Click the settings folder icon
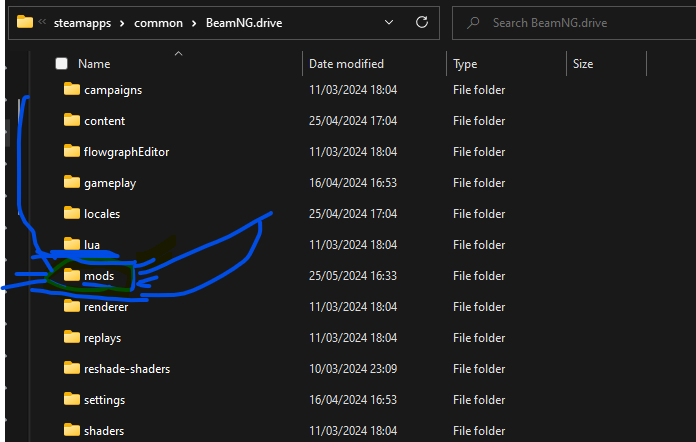The height and width of the screenshot is (442, 696). point(71,399)
